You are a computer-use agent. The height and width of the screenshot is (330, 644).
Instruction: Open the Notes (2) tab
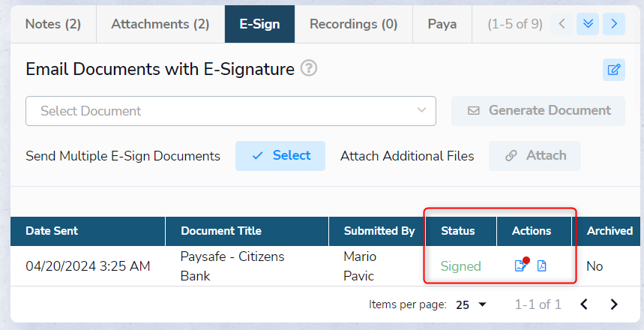point(52,24)
